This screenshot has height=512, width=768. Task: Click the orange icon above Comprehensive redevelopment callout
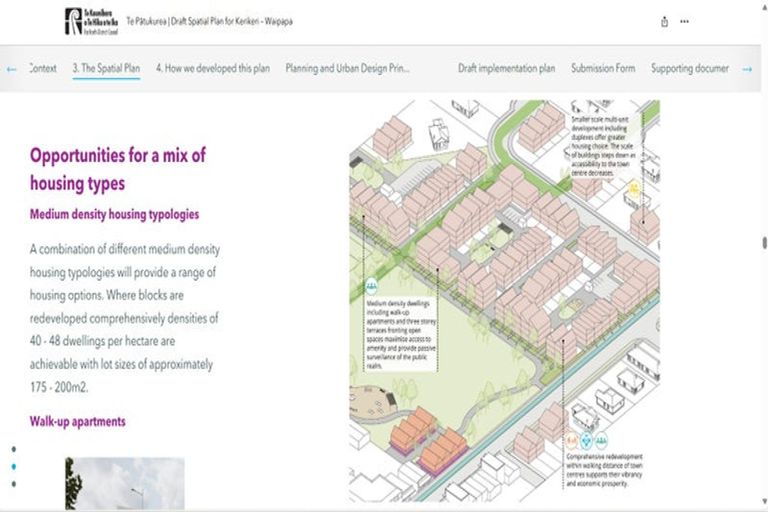pos(572,441)
